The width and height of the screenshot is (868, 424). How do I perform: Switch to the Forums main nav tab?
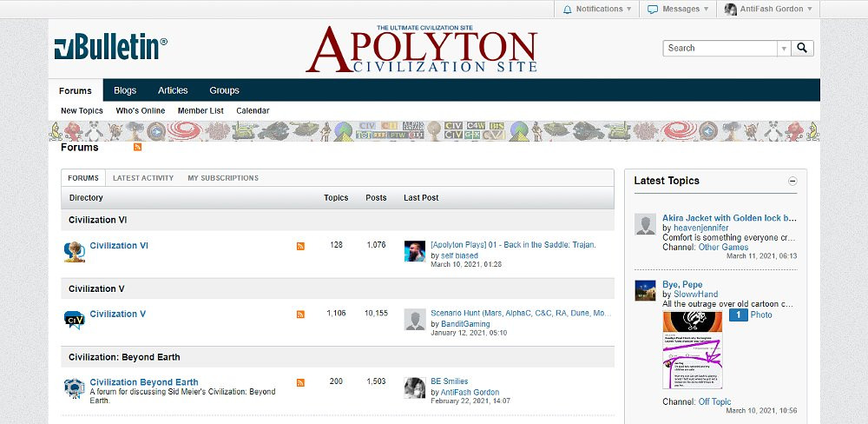[x=76, y=91]
